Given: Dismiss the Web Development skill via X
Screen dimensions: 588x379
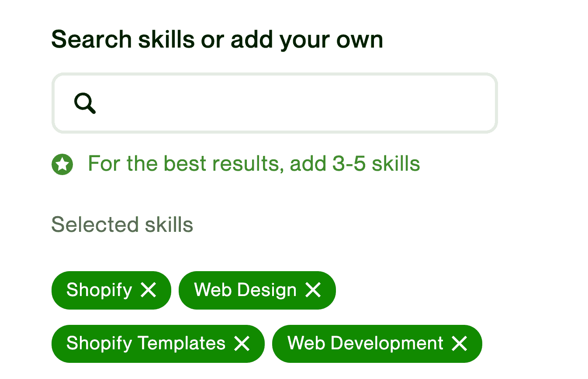Looking at the screenshot, I should 460,344.
